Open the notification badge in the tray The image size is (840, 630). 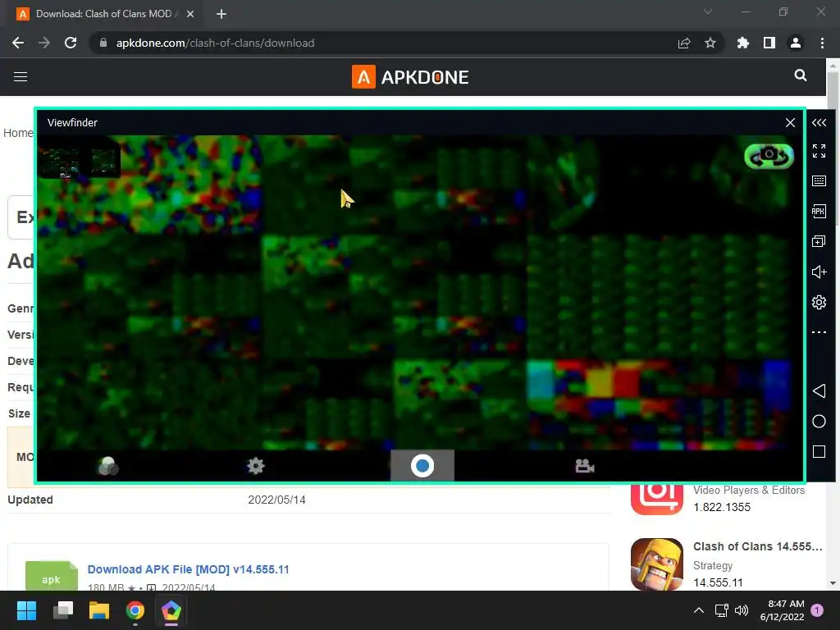[817, 610]
